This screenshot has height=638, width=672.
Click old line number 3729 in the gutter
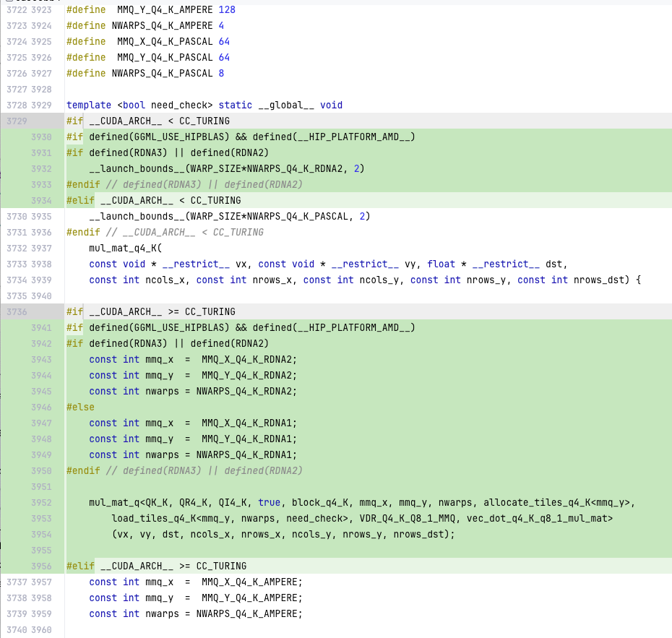[x=17, y=121]
